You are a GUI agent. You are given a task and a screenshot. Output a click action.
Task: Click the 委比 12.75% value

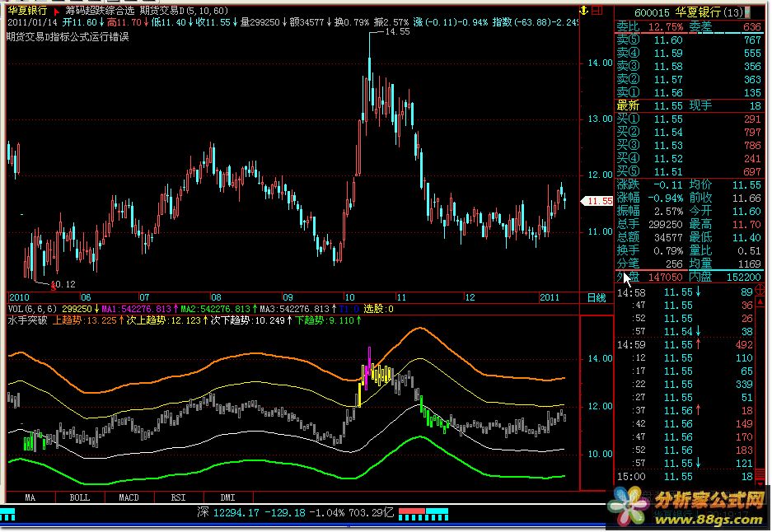click(x=666, y=27)
